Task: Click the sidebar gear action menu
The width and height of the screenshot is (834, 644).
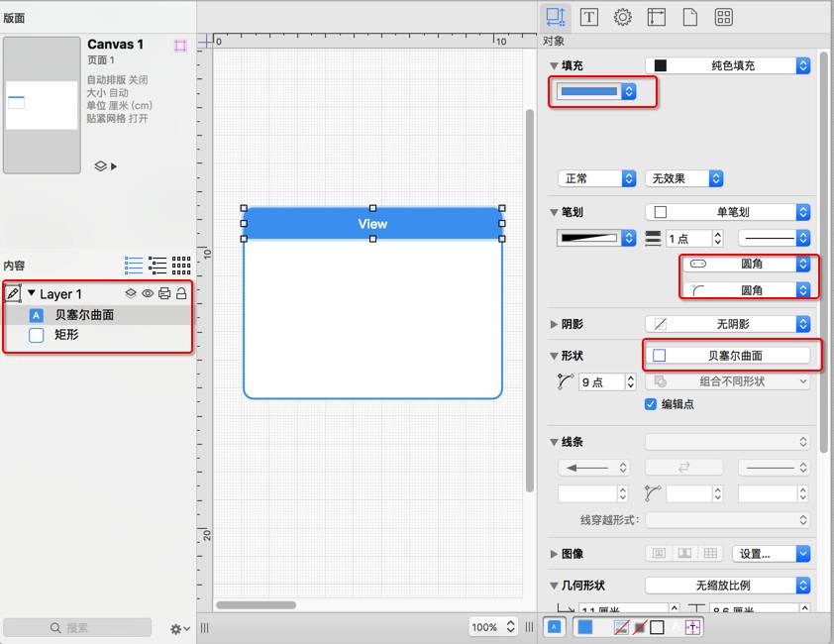Action: (x=179, y=628)
